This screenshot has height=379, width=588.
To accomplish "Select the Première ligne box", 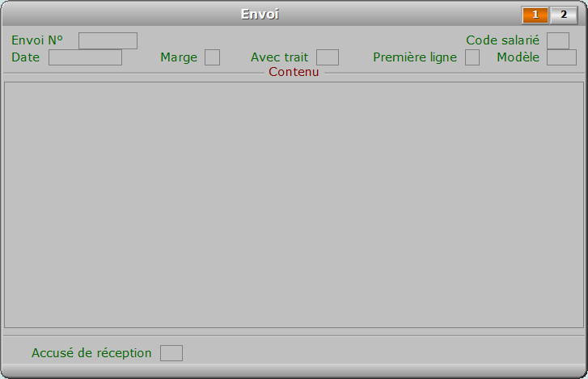I will (x=472, y=57).
